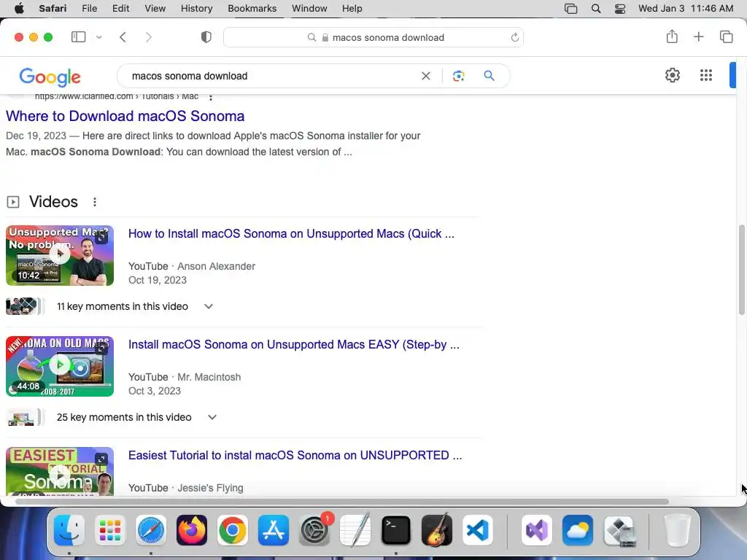
Task: Show the date and time notifications
Action: tap(686, 9)
